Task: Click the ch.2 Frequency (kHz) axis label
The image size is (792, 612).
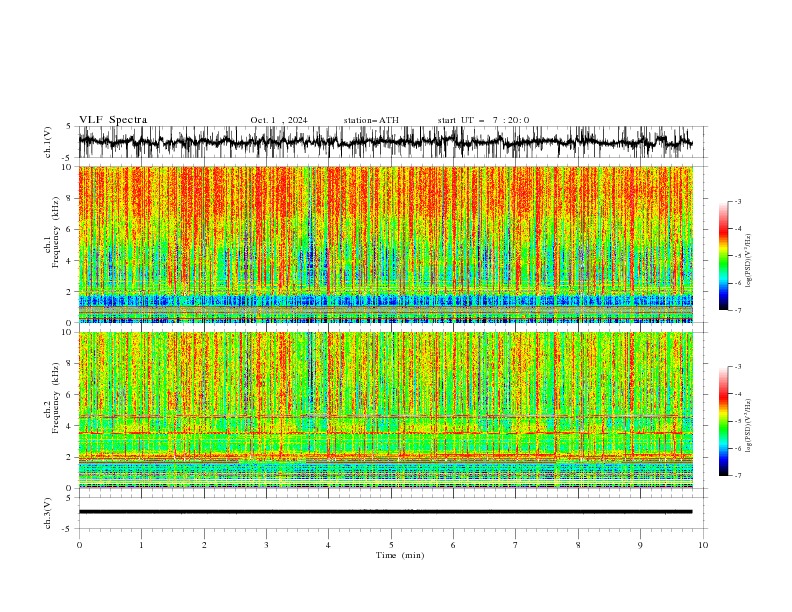Action: pyautogui.click(x=52, y=397)
